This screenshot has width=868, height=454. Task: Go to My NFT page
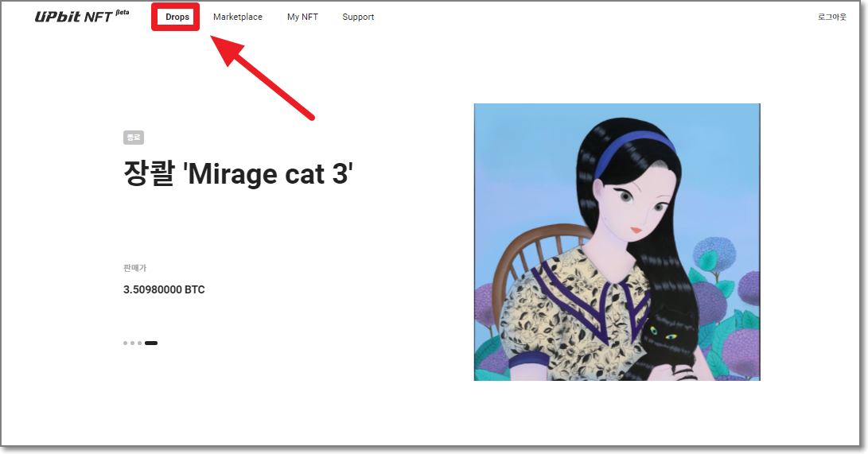coord(302,17)
